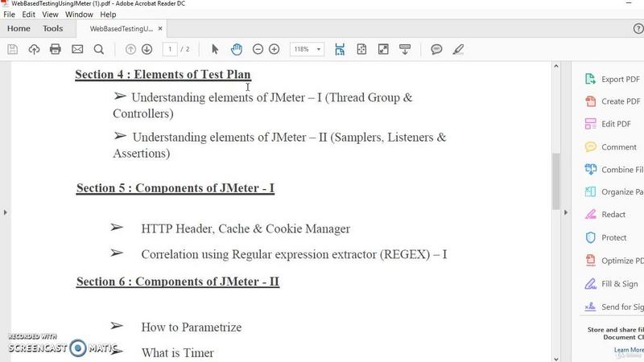
Task: Enter full screen mode icon
Action: [383, 49]
